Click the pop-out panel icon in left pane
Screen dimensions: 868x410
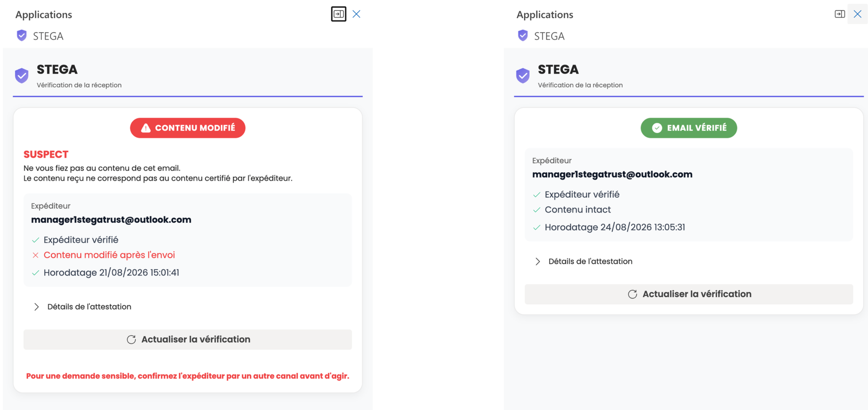[339, 14]
